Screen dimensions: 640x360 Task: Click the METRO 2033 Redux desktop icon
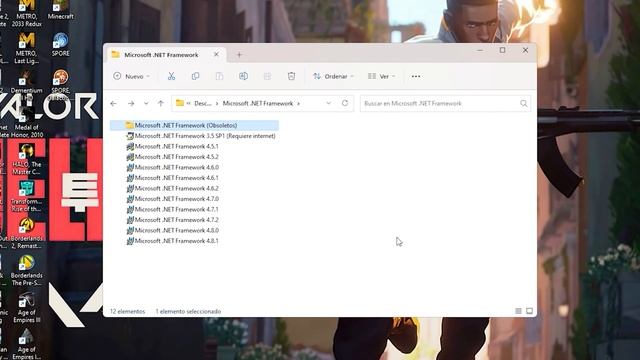27,13
